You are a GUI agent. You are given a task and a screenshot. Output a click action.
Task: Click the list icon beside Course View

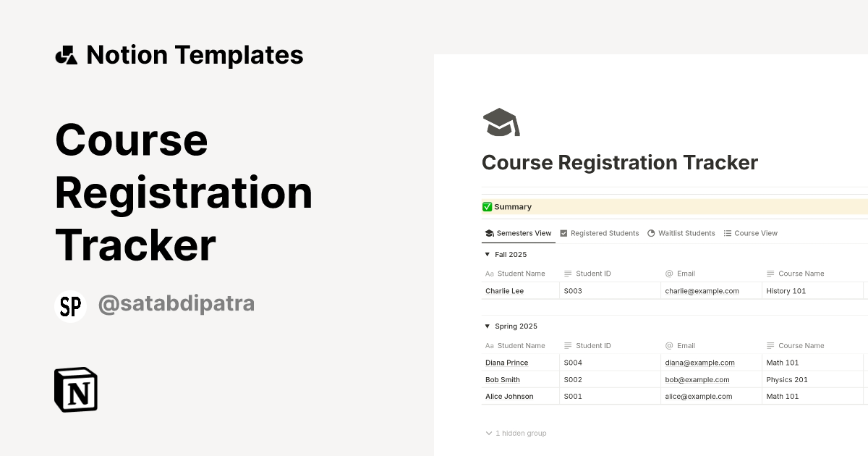[x=727, y=233]
